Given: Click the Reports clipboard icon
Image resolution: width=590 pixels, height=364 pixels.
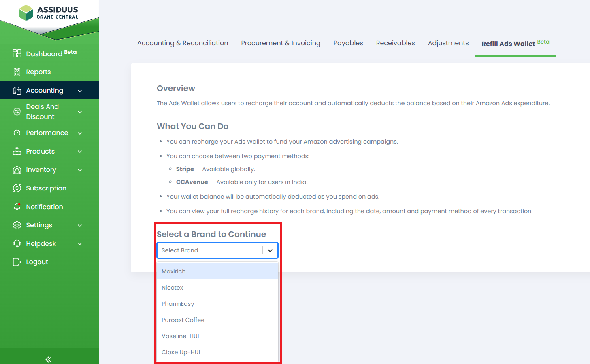Looking at the screenshot, I should click(x=17, y=72).
